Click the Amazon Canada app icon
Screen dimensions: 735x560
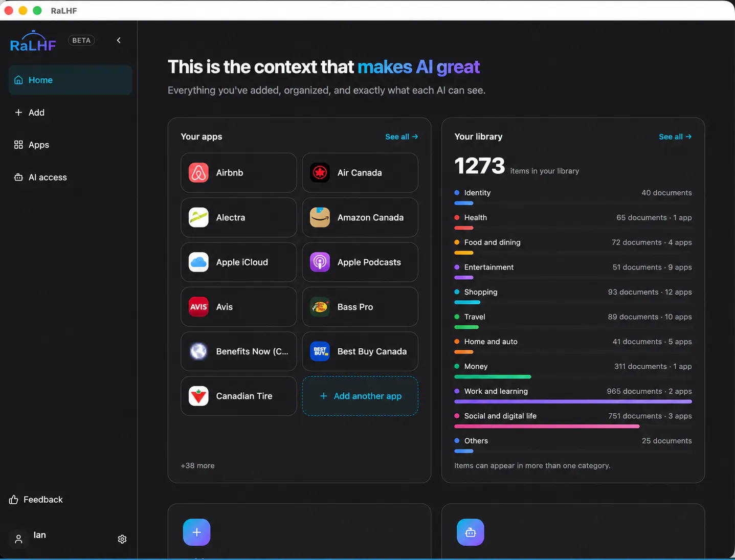[x=320, y=217]
